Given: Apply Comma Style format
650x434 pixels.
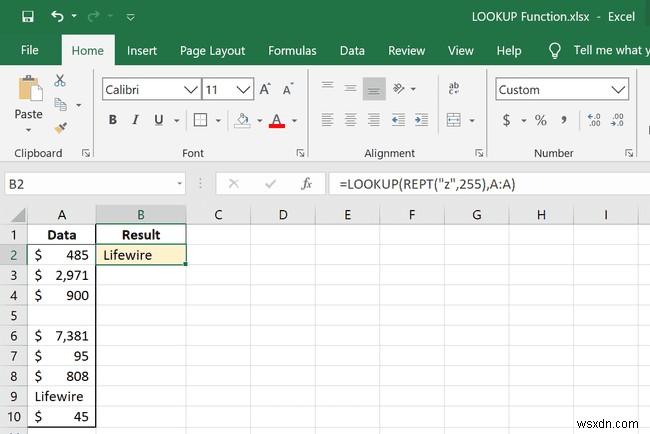Looking at the screenshot, I should (564, 120).
